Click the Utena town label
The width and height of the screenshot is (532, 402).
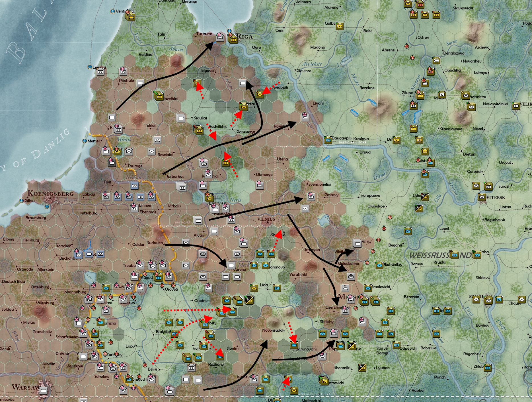(x=282, y=159)
